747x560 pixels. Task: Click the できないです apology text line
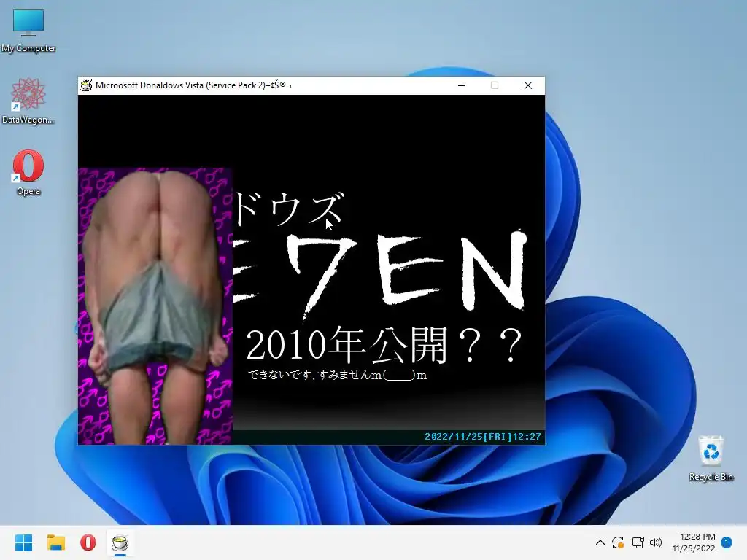tap(337, 375)
